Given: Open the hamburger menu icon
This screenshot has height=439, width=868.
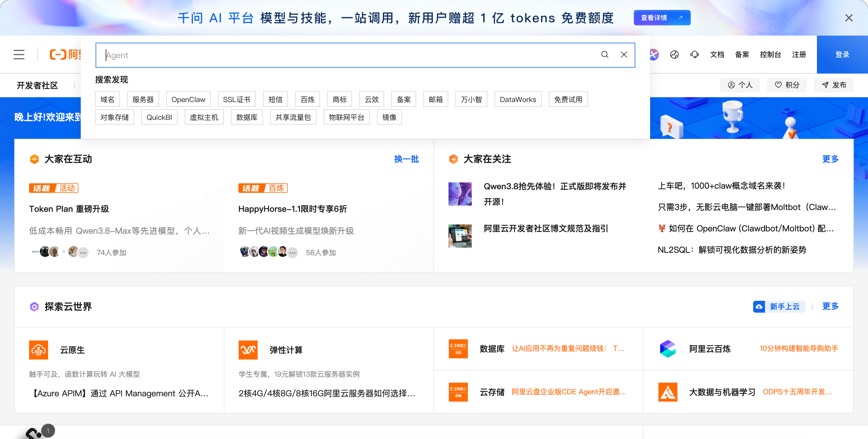Looking at the screenshot, I should click(x=19, y=55).
